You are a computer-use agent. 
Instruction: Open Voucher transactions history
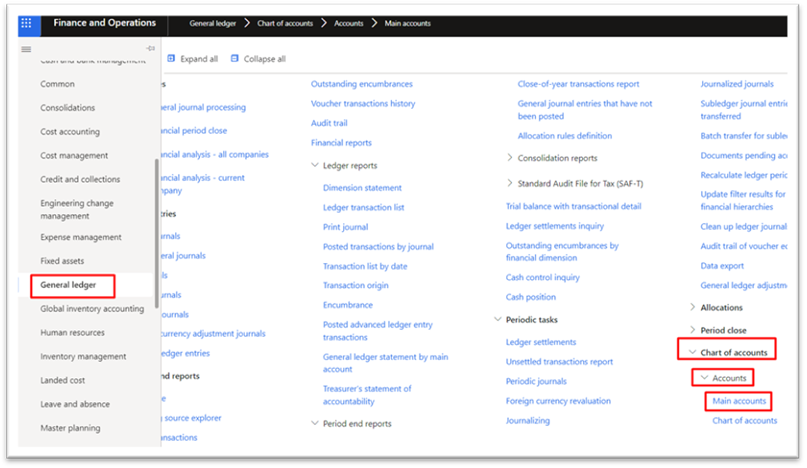363,103
